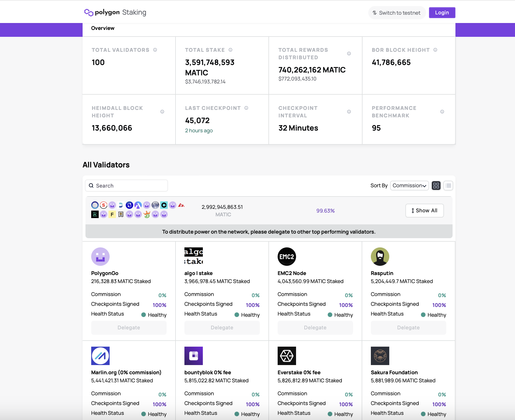Click the Login button
This screenshot has width=515, height=420.
click(442, 13)
